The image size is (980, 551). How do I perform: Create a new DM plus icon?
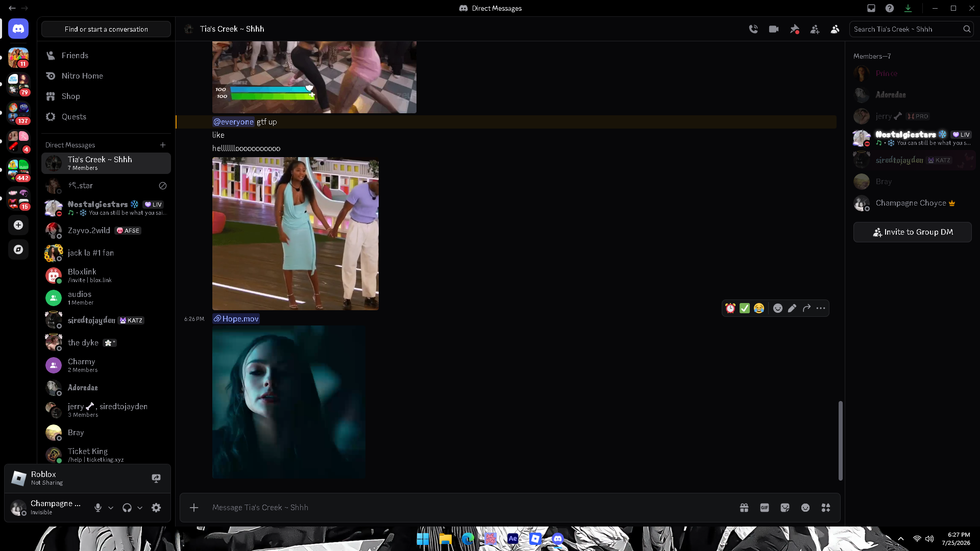[x=163, y=145]
